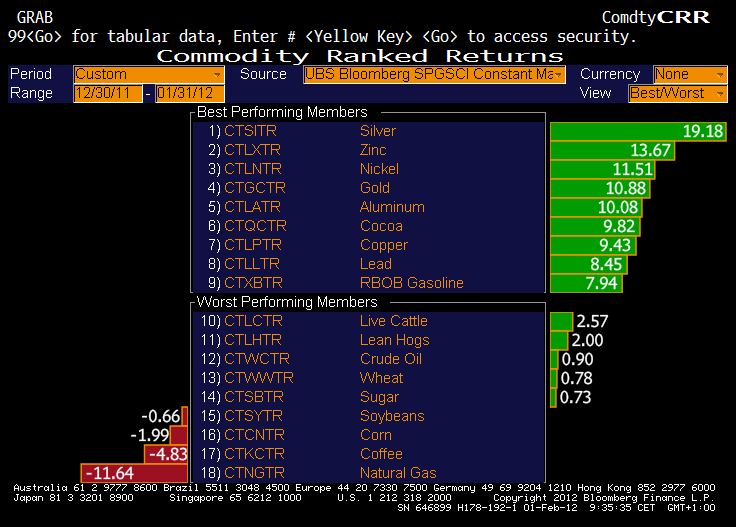
Task: Click the green 13.67 Zinc return bar
Action: (612, 151)
